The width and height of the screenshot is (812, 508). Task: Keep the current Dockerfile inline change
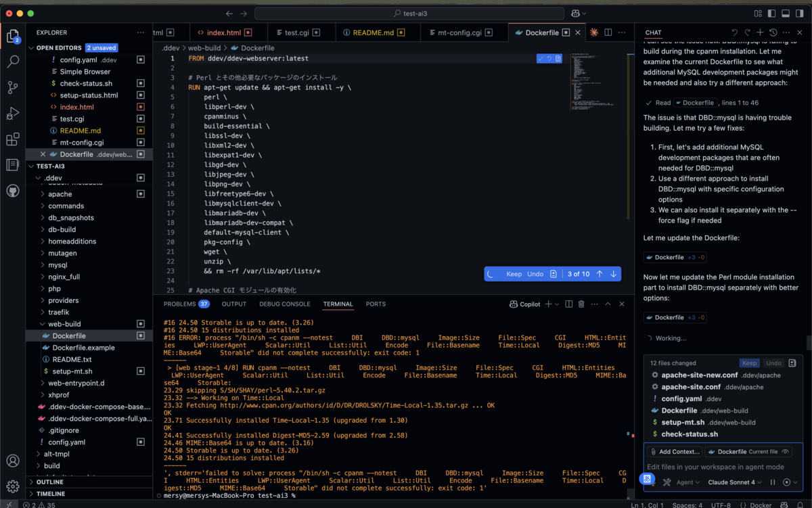[x=514, y=274]
